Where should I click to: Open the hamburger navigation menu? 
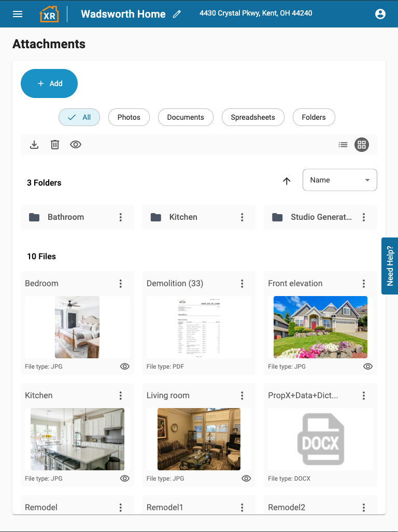pos(18,14)
